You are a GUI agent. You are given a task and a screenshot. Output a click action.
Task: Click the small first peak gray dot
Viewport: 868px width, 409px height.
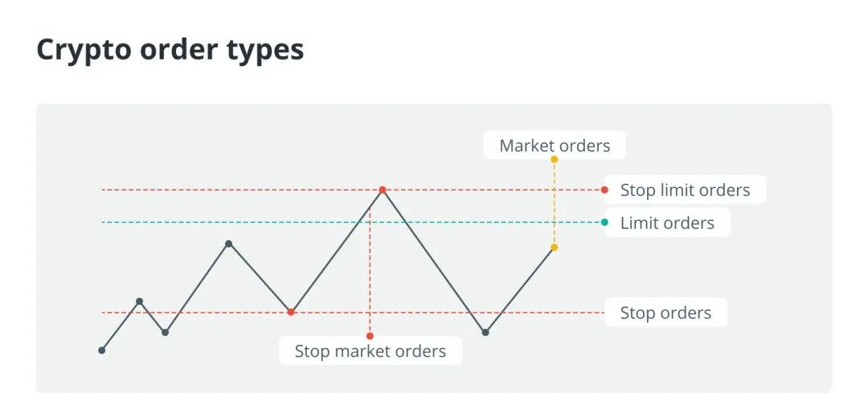pyautogui.click(x=140, y=301)
